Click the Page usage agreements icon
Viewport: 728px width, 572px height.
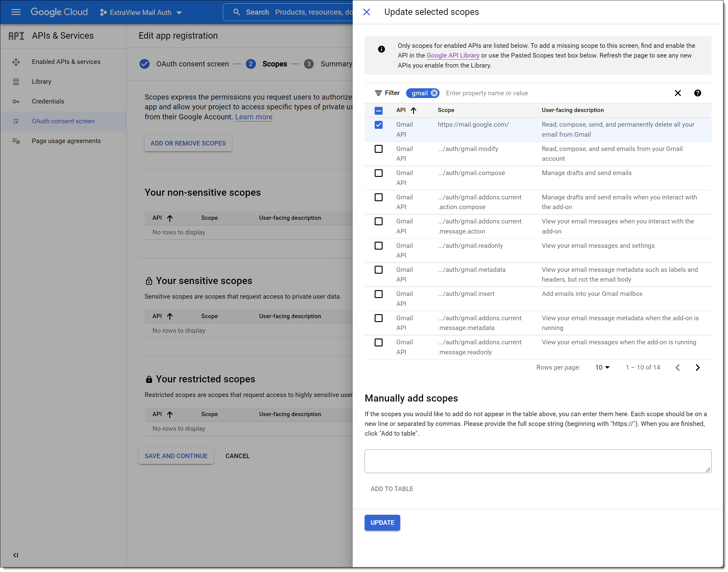click(x=16, y=141)
